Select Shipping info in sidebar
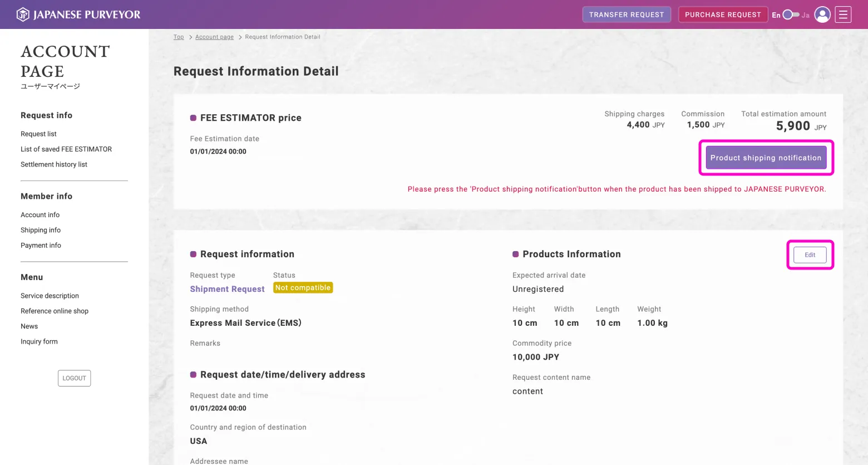The width and height of the screenshot is (868, 465). pyautogui.click(x=41, y=230)
